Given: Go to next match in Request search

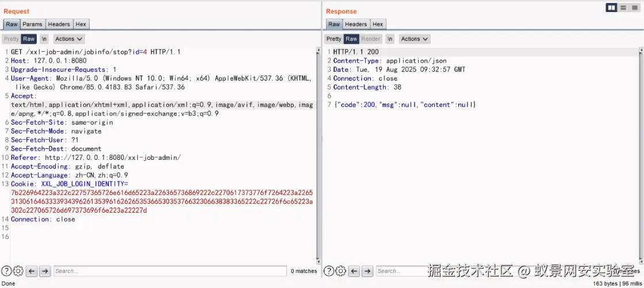Looking at the screenshot, I should (45, 271).
